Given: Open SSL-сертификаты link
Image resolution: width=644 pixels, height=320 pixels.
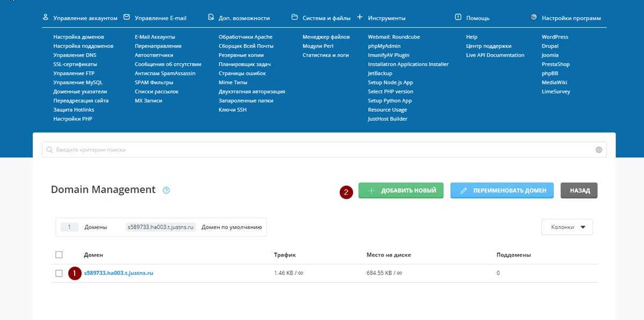Looking at the screenshot, I should (75, 64).
